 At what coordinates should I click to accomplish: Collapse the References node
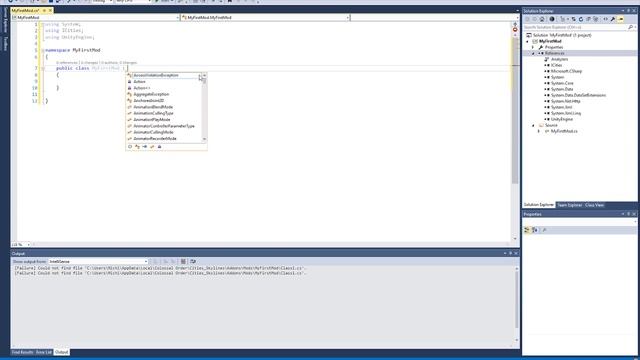[x=533, y=53]
